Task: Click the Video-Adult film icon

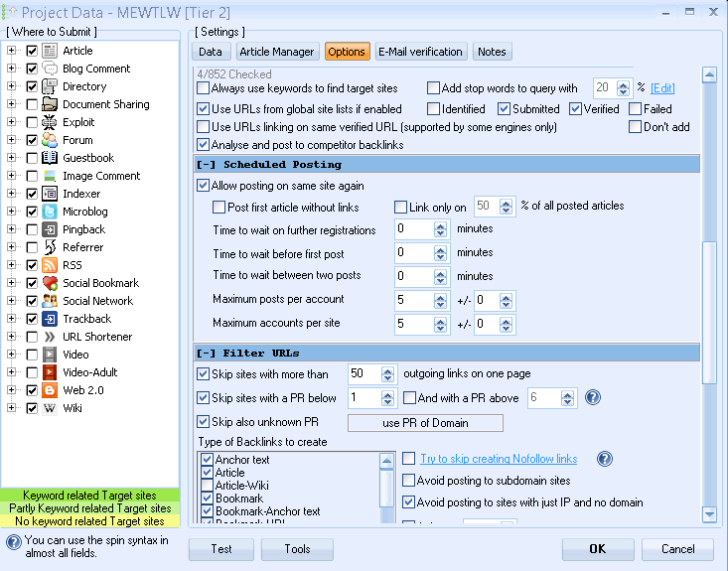Action: (50, 372)
